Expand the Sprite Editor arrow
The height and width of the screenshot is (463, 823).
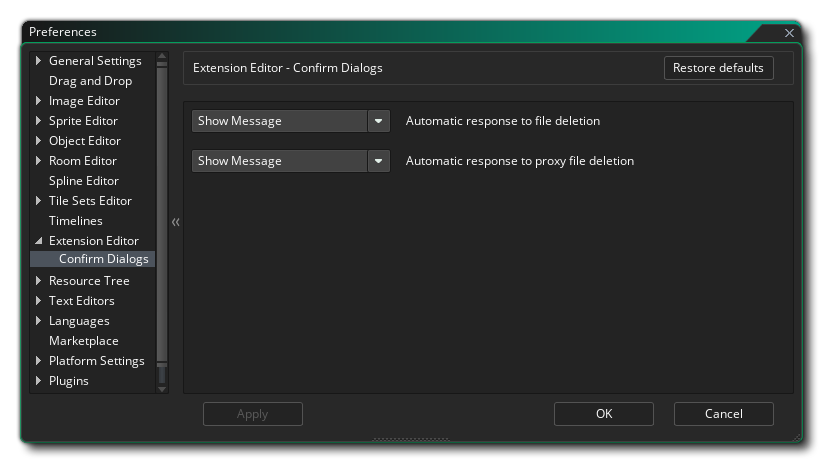click(x=39, y=121)
